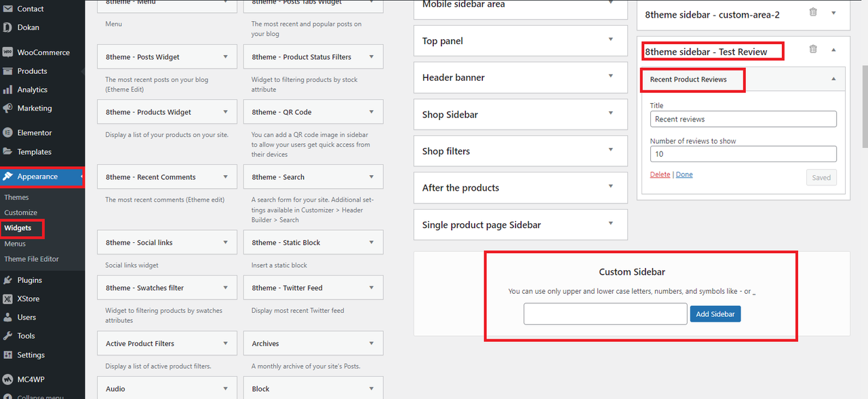Delete the custom-area-2 sidebar with trash icon
Viewport: 868px width, 399px height.
pos(813,12)
